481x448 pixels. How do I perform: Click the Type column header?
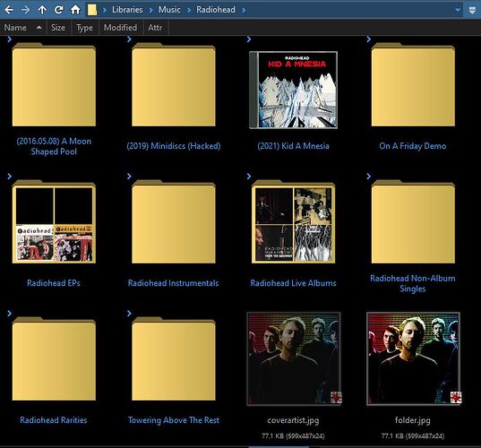84,28
